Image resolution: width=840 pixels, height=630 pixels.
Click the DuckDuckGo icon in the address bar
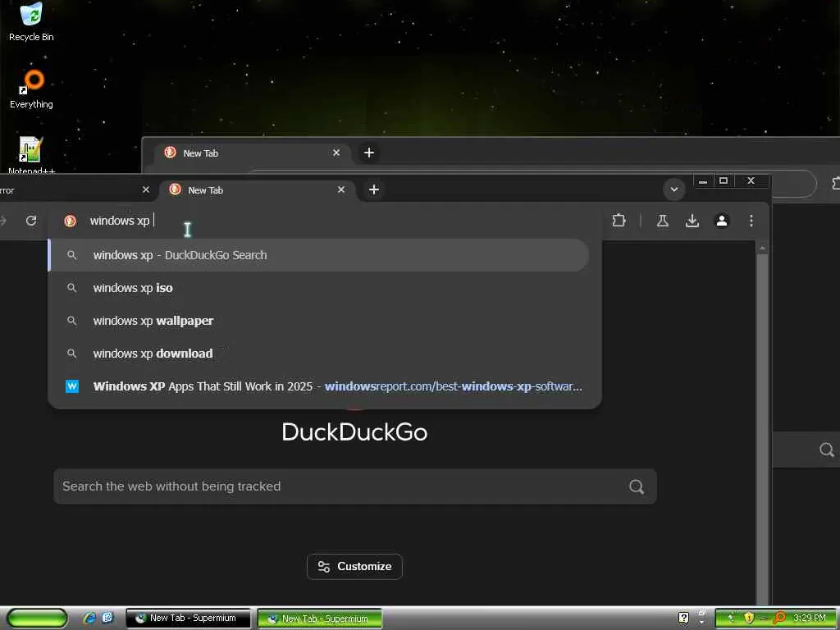[71, 221]
